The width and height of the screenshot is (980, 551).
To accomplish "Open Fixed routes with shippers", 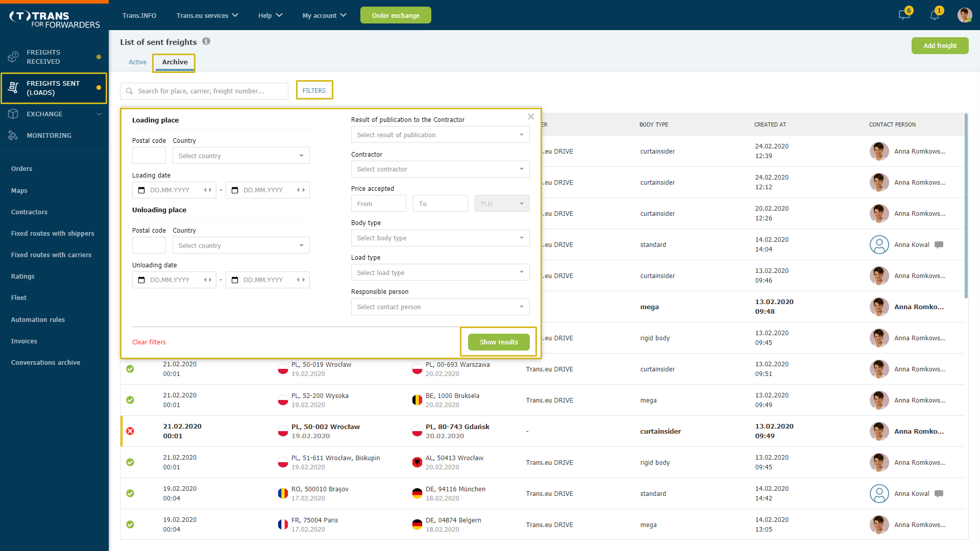I will point(53,233).
